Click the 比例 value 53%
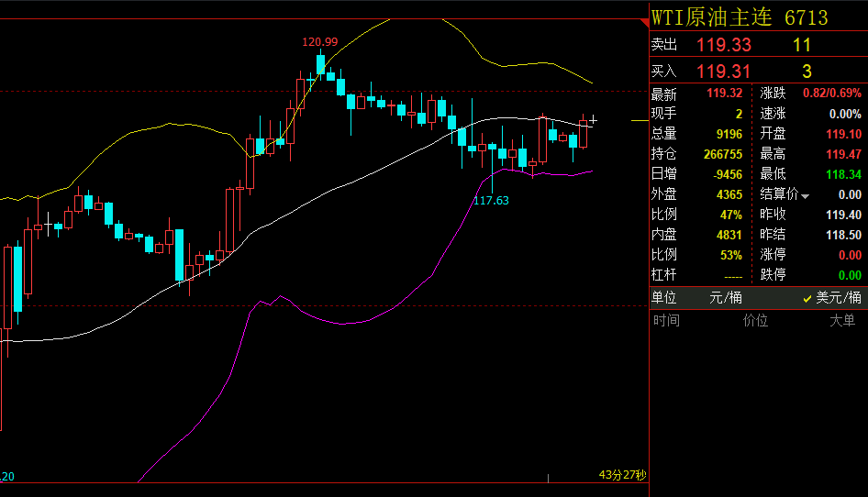This screenshot has height=497, width=868. [x=730, y=255]
